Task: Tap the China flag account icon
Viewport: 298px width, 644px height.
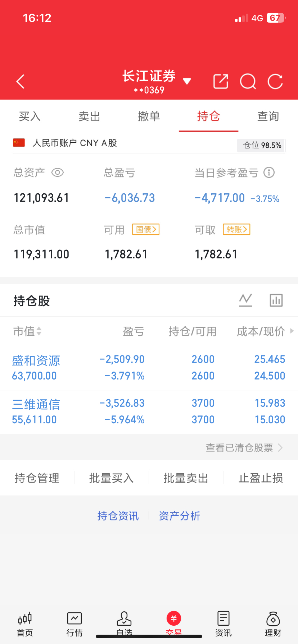Action: 19,143
